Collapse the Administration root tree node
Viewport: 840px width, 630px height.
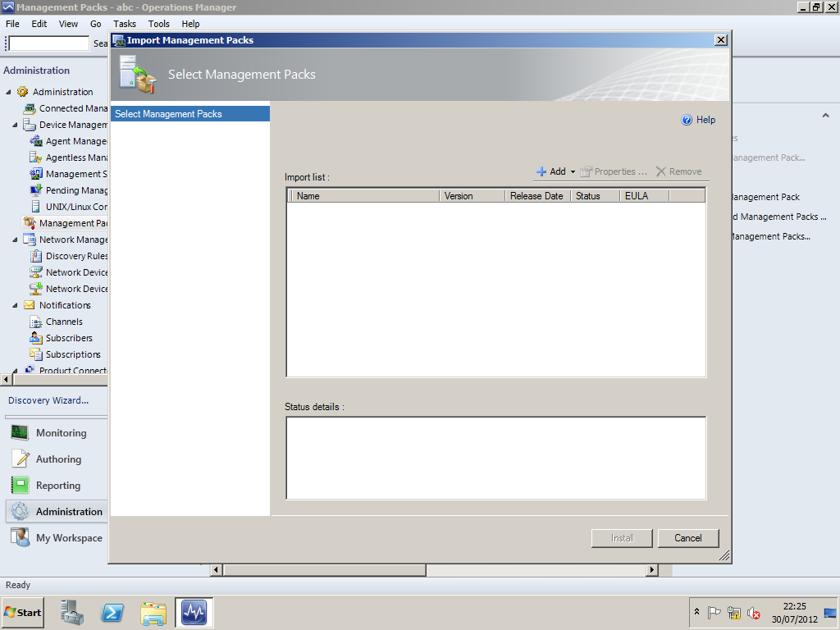click(x=8, y=92)
